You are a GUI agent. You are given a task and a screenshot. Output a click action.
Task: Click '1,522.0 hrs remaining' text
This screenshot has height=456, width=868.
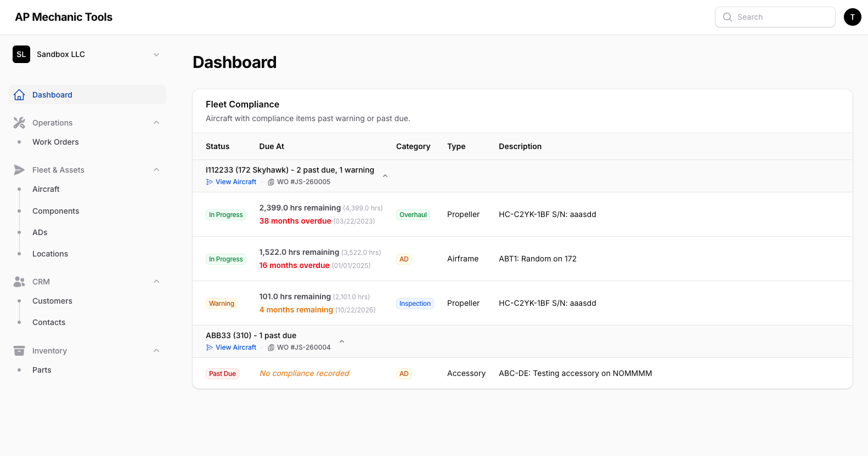299,252
